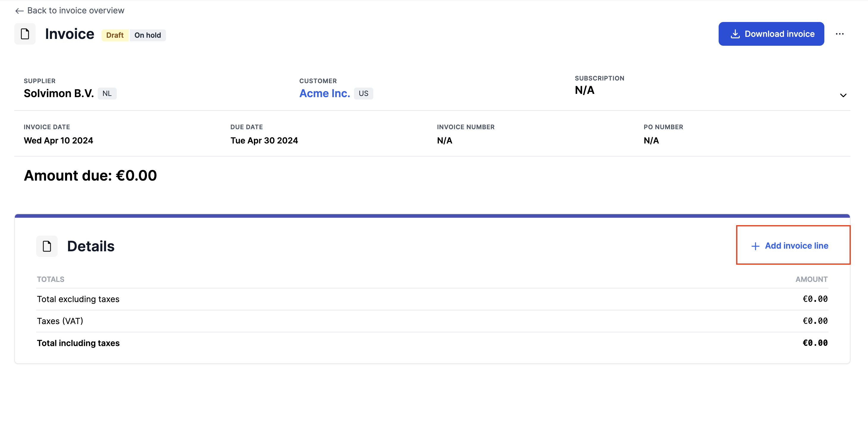Click the Draft status badge
This screenshot has height=431, width=868.
point(115,35)
